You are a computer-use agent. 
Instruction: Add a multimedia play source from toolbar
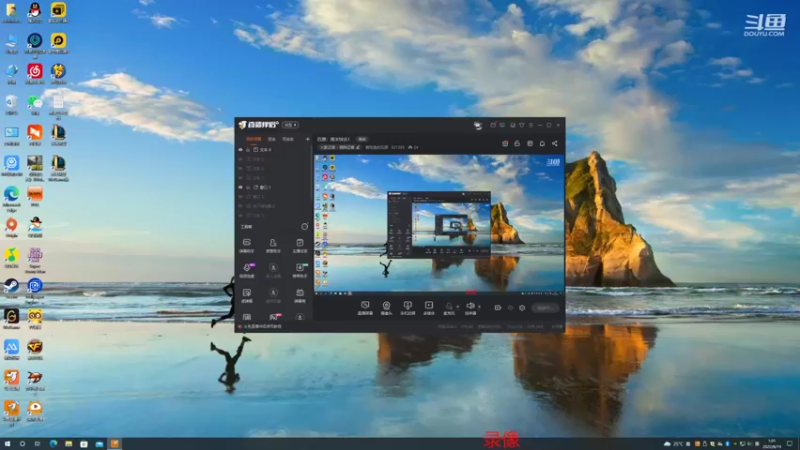[x=429, y=308]
